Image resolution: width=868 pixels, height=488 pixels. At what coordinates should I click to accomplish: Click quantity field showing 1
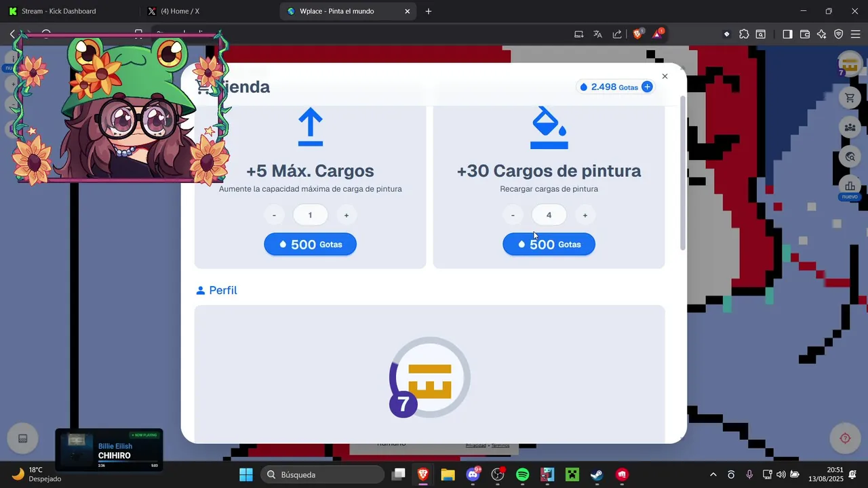tap(311, 216)
